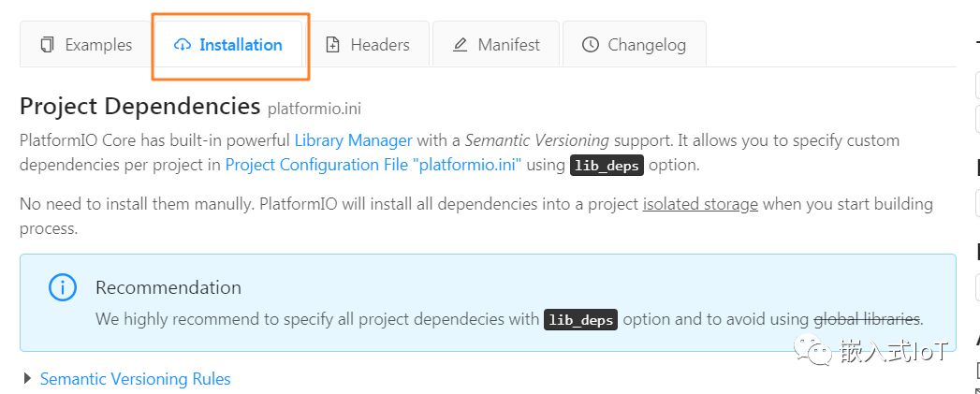This screenshot has width=980, height=394.
Task: Click the Recommendation info circle icon
Action: [x=63, y=287]
